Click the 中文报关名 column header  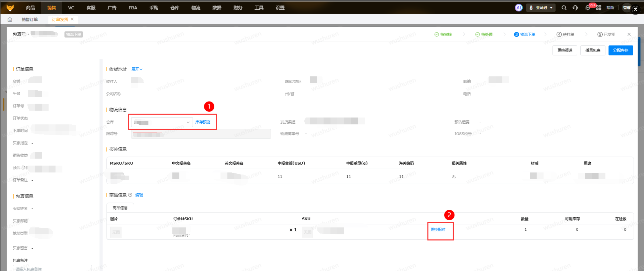(x=181, y=163)
